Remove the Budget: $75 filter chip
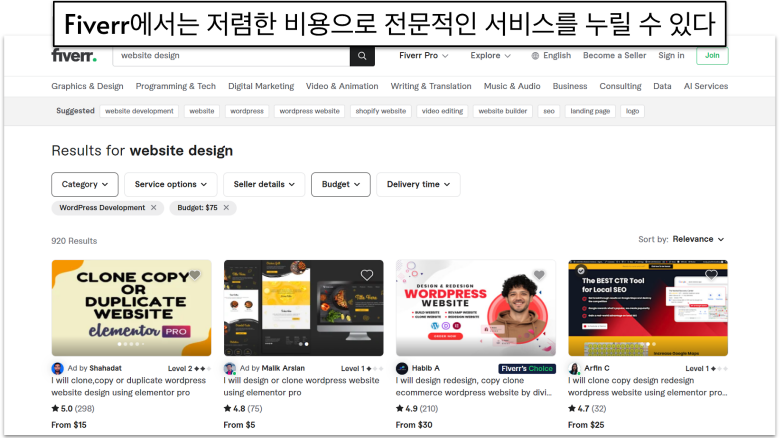Viewport: 780px width, 438px height. [227, 208]
